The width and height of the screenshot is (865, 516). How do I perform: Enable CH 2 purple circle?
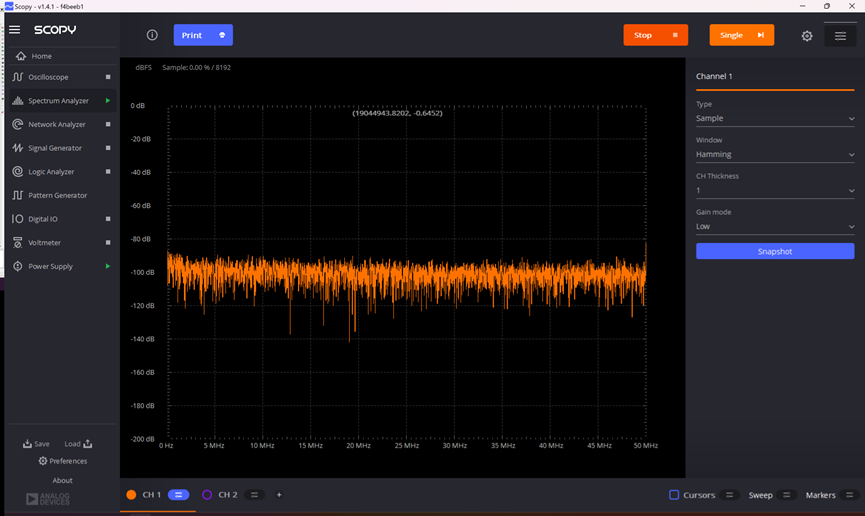(207, 495)
